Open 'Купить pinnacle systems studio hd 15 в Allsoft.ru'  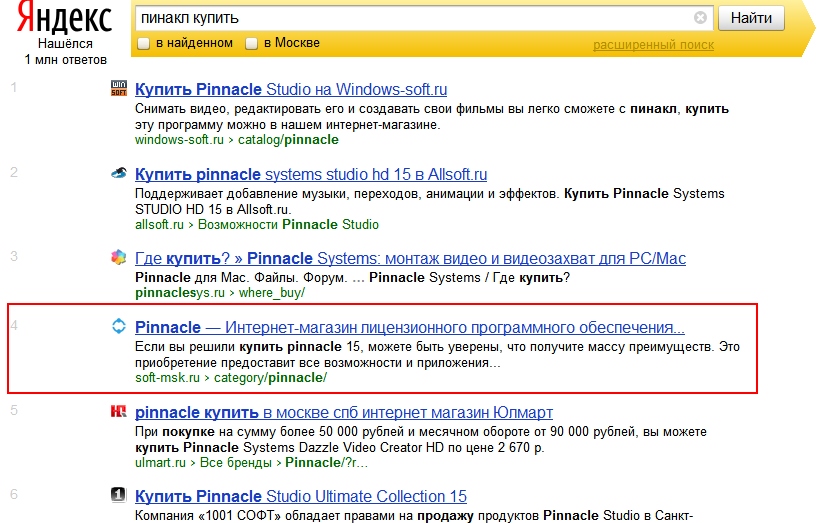[x=311, y=175]
